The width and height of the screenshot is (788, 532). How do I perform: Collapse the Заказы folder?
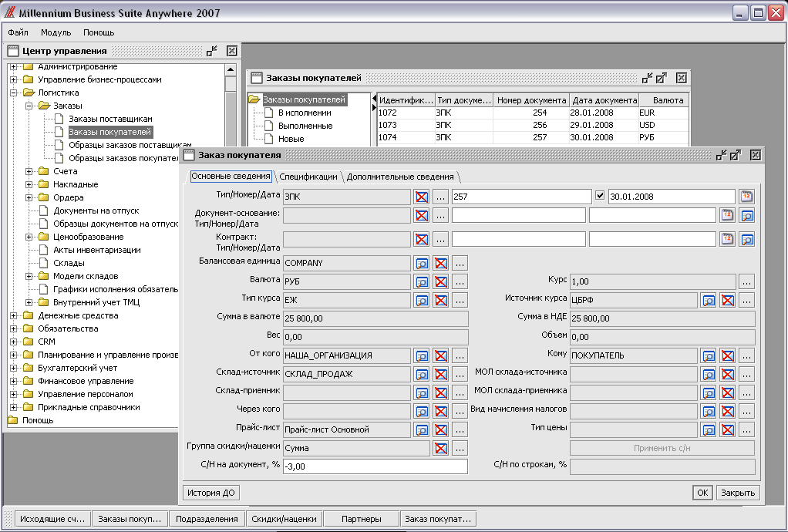coord(29,106)
